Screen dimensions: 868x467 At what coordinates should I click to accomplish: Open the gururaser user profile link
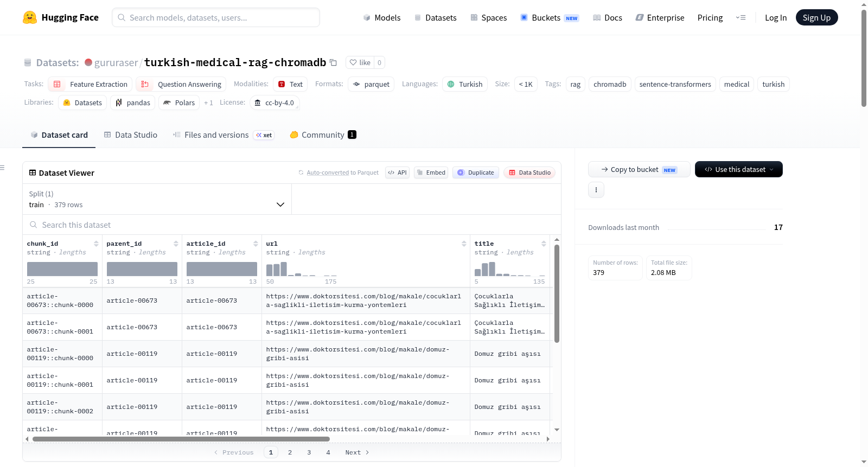click(116, 63)
